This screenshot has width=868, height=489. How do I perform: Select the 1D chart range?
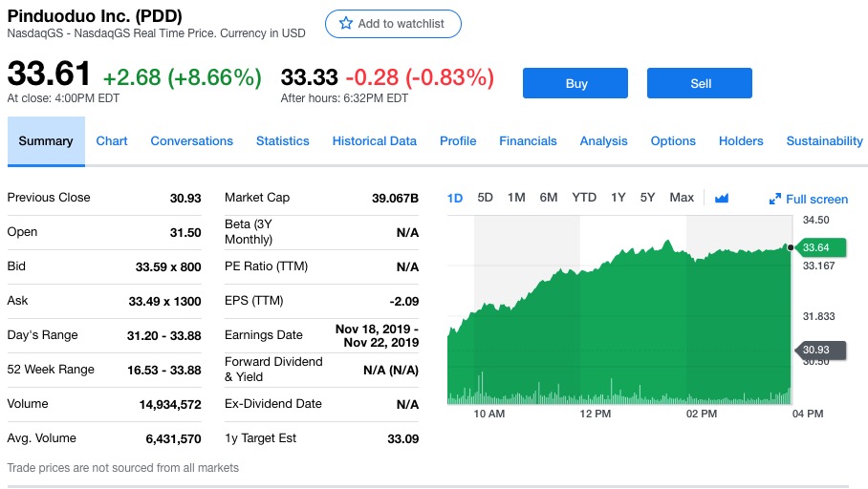tap(454, 198)
